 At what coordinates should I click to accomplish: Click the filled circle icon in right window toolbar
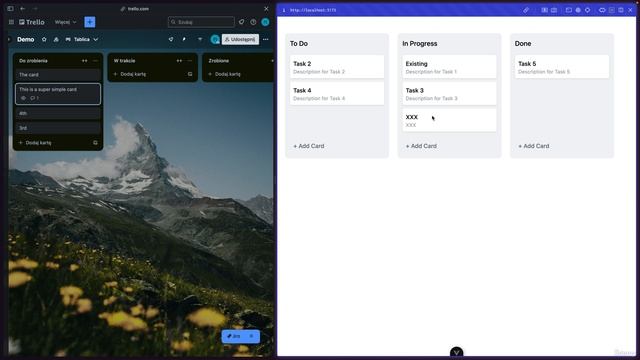tap(578, 10)
